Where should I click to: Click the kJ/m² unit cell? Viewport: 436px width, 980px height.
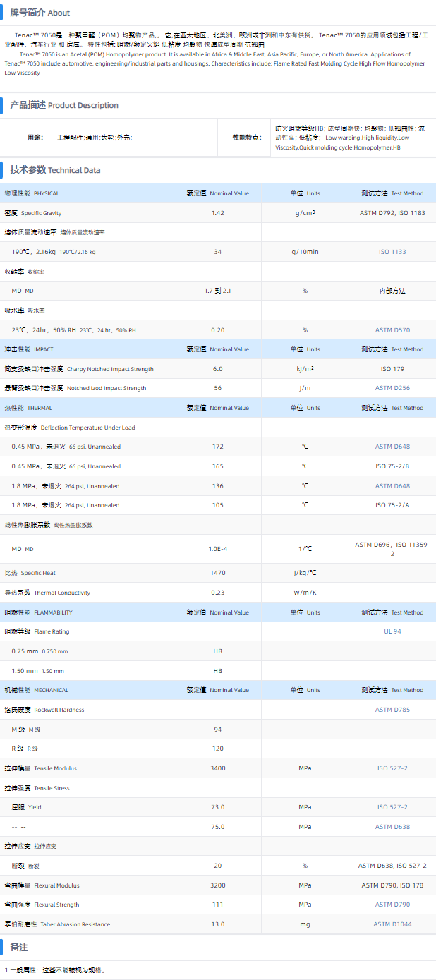[305, 369]
